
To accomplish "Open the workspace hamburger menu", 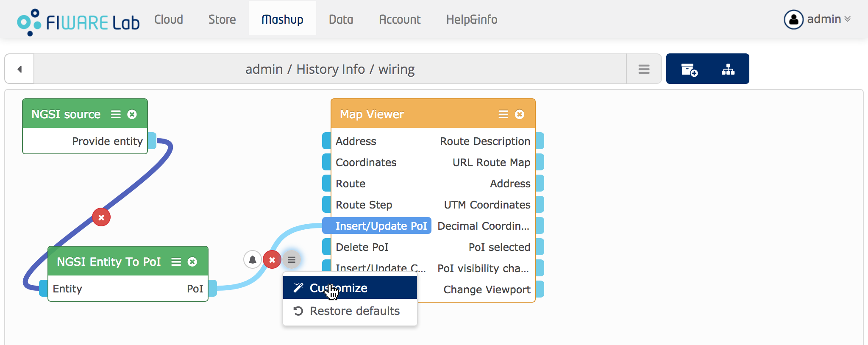I will (x=644, y=69).
